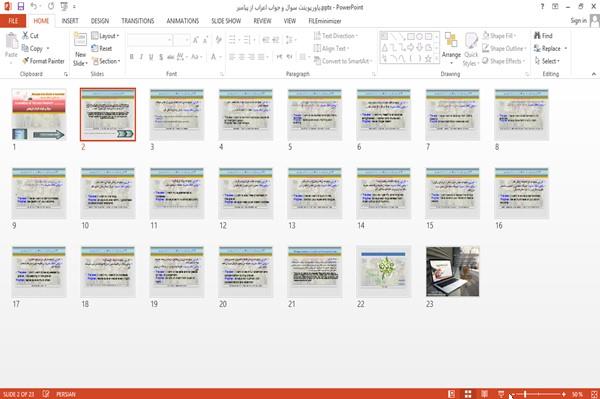Switch to the VIEW tab

290,21
